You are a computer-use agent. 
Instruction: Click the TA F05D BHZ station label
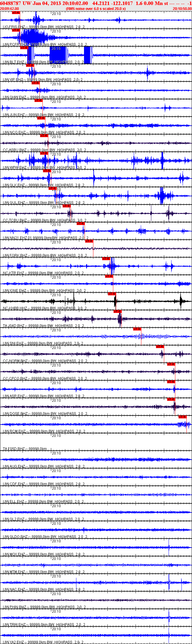click(x=14, y=449)
